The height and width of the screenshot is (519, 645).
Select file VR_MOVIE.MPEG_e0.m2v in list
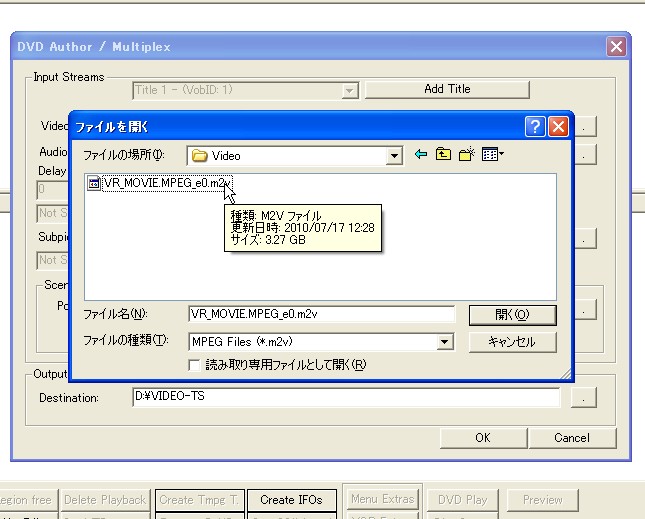tap(167, 183)
